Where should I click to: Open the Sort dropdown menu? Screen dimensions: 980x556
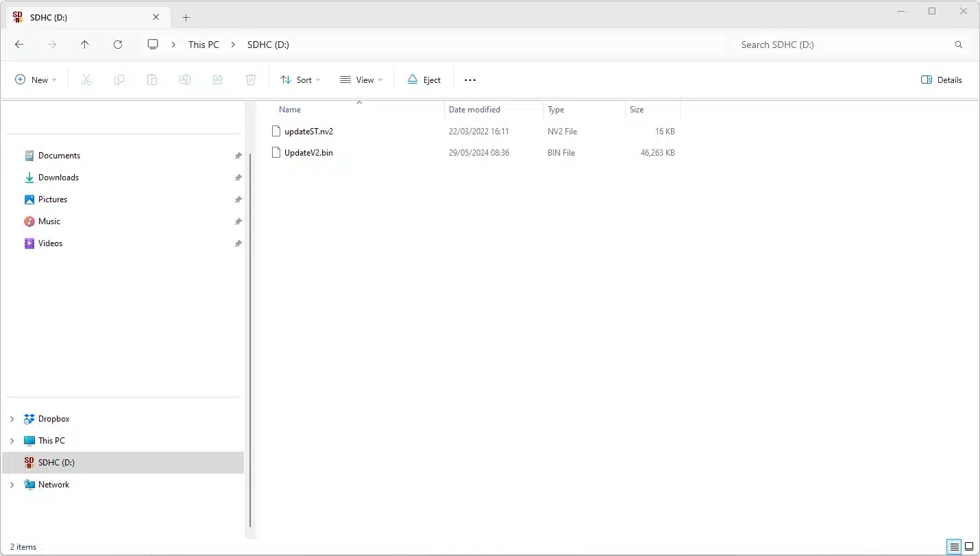[x=300, y=80]
